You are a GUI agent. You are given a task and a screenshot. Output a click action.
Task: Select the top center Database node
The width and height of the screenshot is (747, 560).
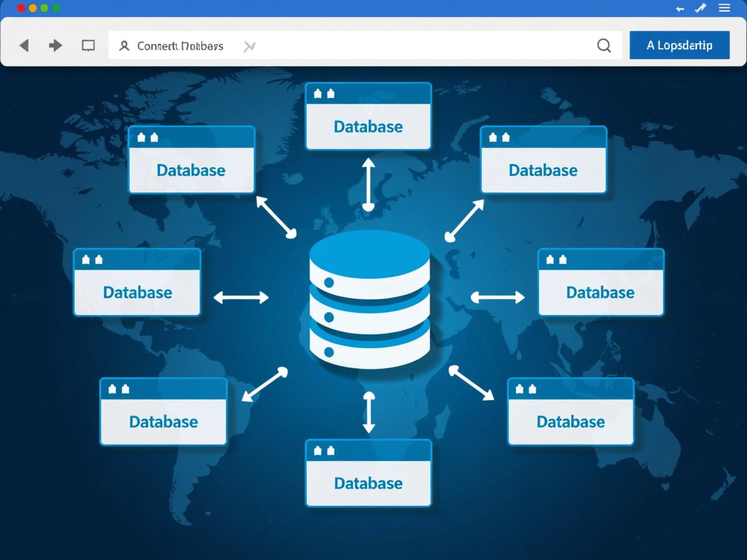click(x=368, y=117)
